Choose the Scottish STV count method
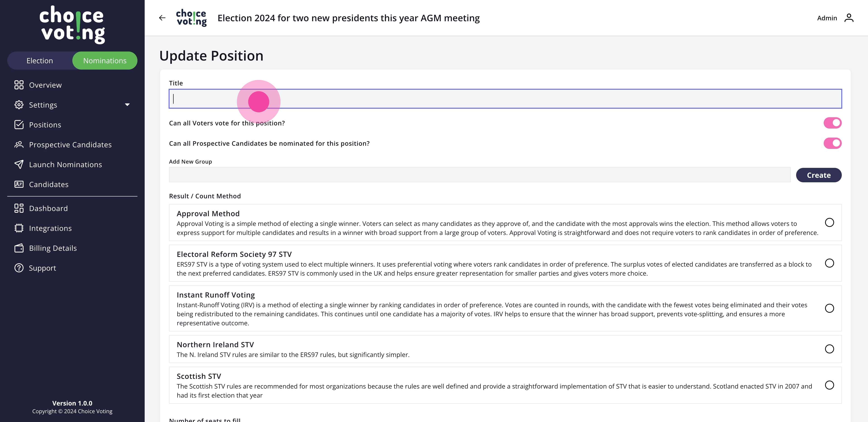This screenshot has height=422, width=868. point(829,385)
